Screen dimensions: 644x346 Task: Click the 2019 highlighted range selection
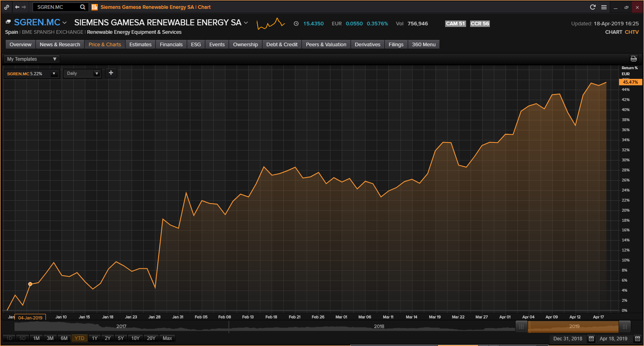tap(573, 326)
